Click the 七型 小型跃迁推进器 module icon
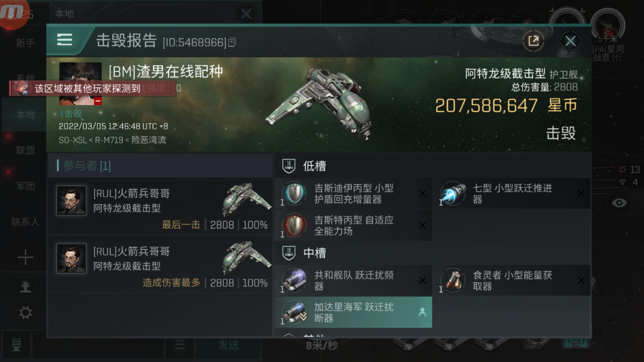The image size is (644, 362). (x=453, y=194)
